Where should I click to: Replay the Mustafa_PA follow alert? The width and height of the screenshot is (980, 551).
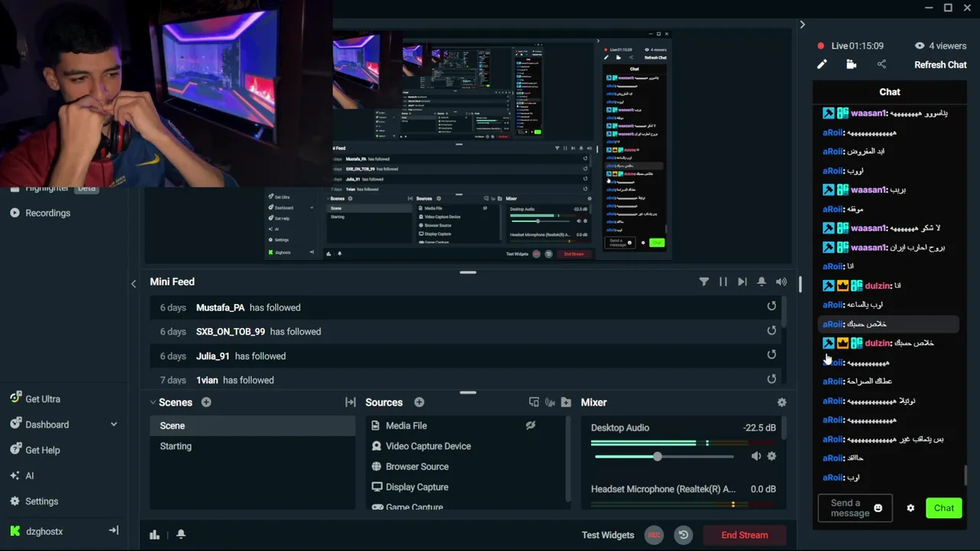(x=772, y=306)
